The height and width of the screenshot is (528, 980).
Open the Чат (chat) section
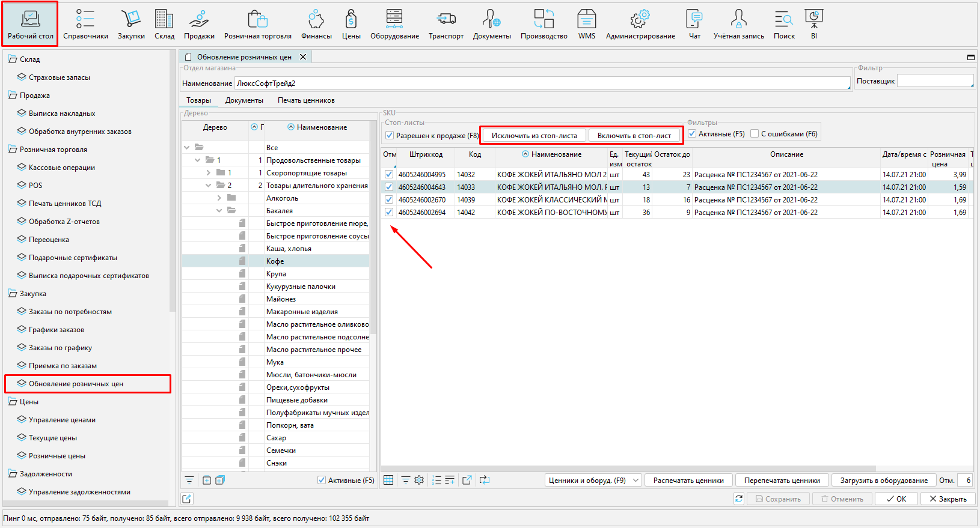[x=694, y=25]
